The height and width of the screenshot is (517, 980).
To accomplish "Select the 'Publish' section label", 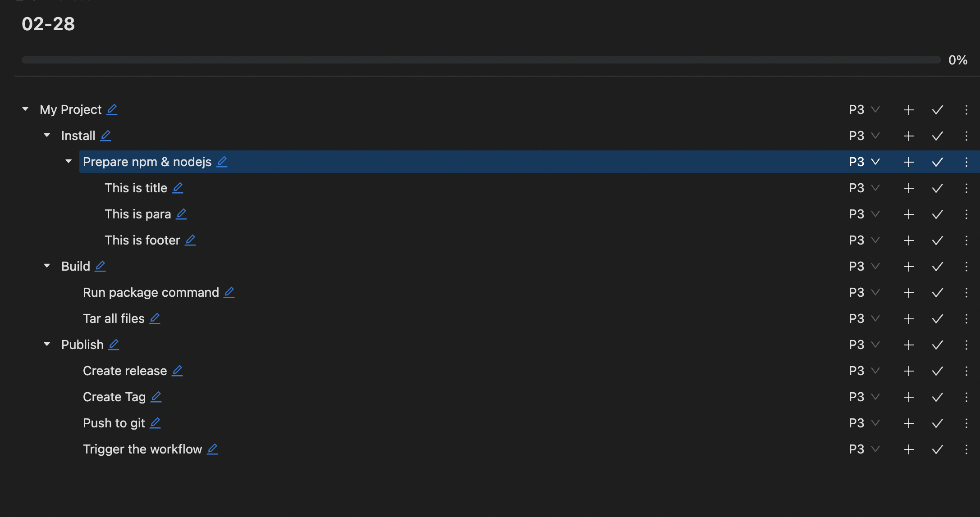I will pos(82,344).
